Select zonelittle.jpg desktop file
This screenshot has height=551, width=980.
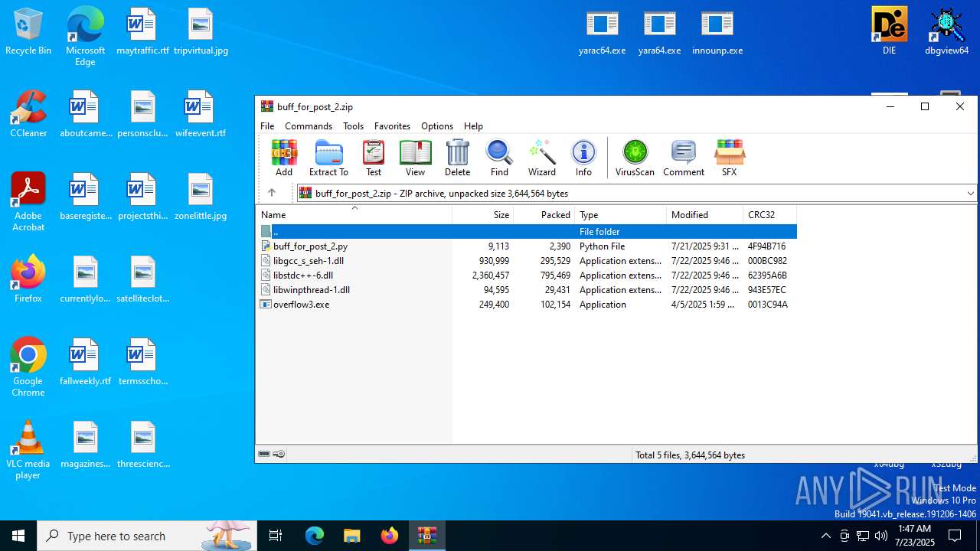(201, 197)
